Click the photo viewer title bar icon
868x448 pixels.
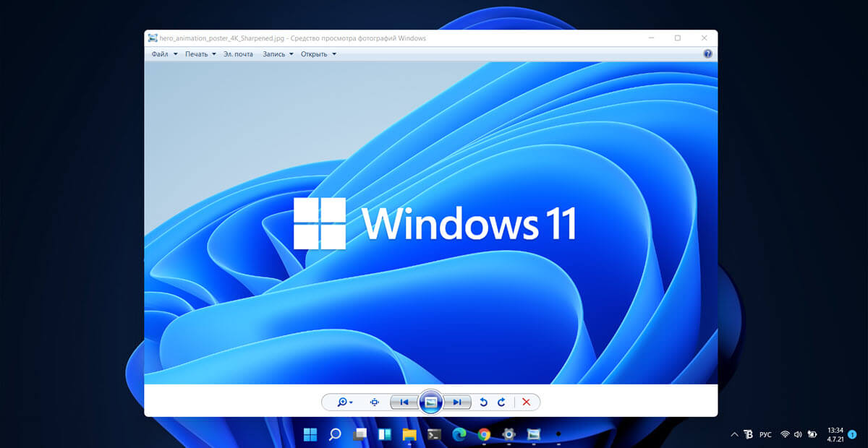point(153,38)
